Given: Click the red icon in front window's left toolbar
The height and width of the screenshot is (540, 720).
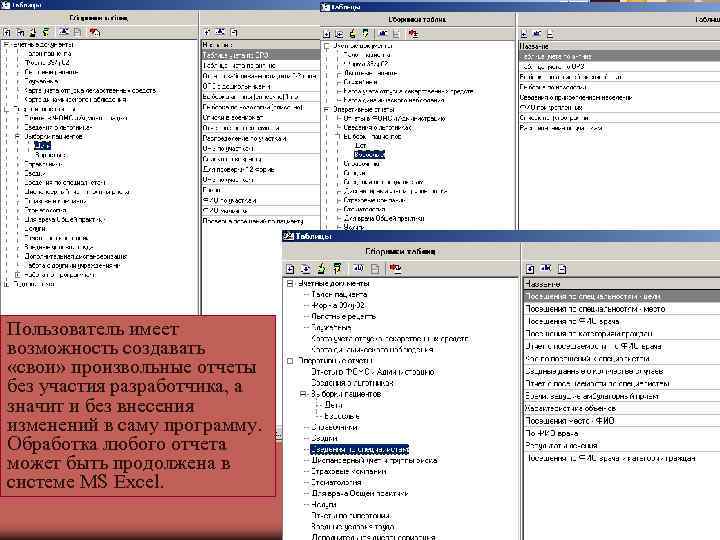Looking at the screenshot, I should [395, 268].
